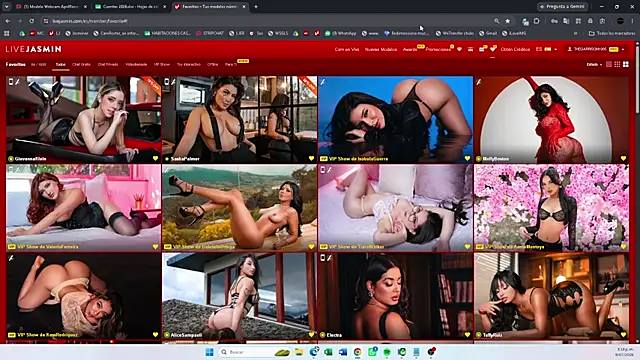Click the favorites heart icon in header
640x360 pixels.
(x=493, y=49)
